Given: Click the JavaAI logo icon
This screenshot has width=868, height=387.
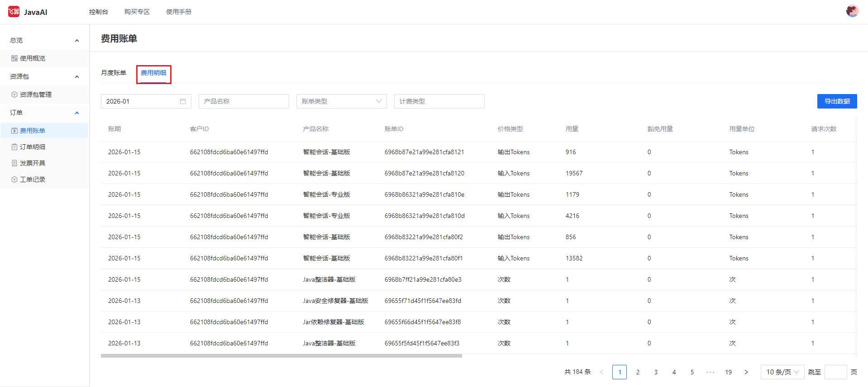Looking at the screenshot, I should [14, 12].
